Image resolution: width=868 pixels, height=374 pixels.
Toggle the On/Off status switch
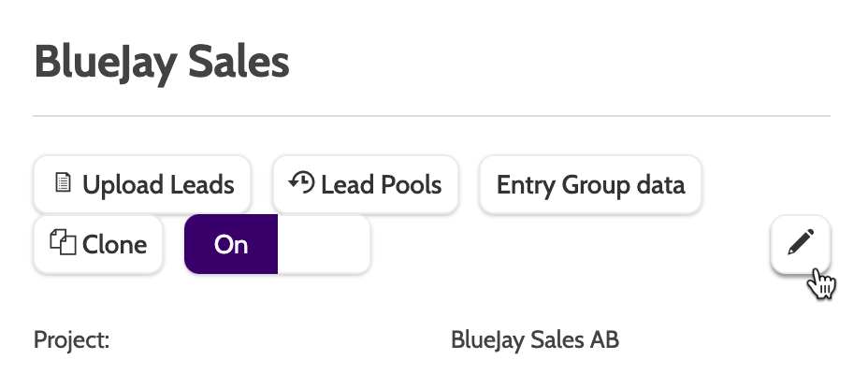[x=277, y=244]
